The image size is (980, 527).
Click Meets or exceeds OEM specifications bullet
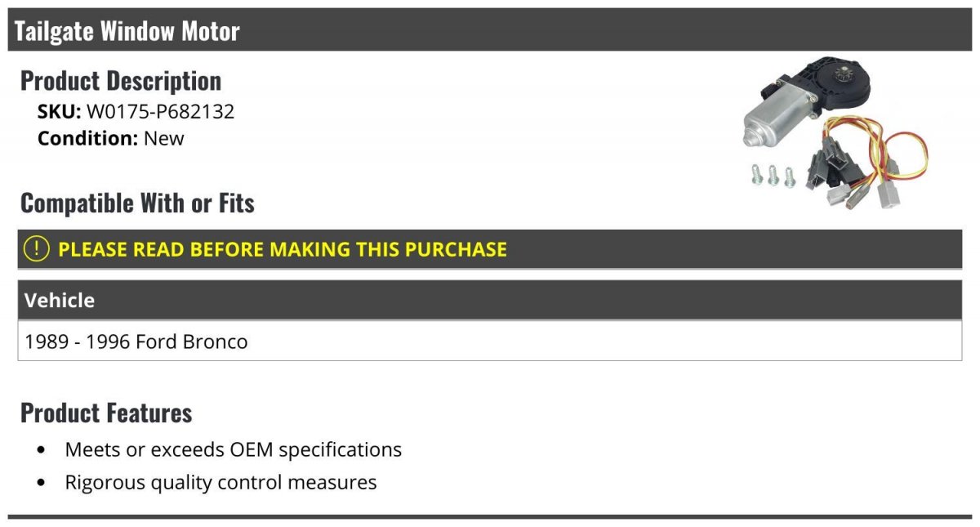pyautogui.click(x=234, y=449)
